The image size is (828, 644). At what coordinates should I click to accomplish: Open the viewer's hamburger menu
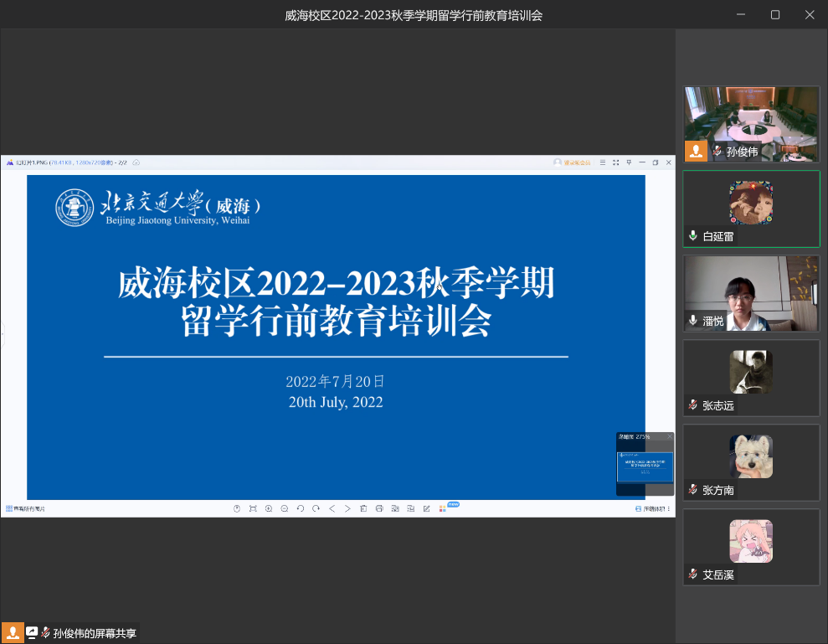pos(602,162)
